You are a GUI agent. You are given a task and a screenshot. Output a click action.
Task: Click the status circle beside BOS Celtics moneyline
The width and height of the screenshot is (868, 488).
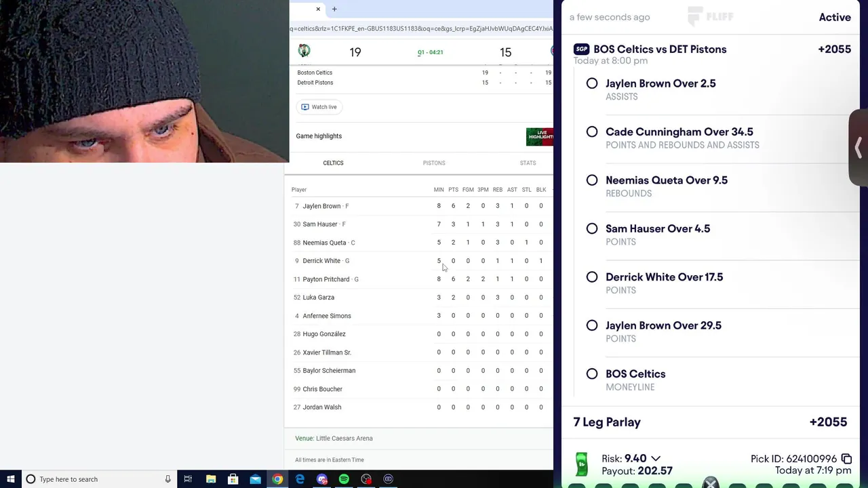pos(592,373)
